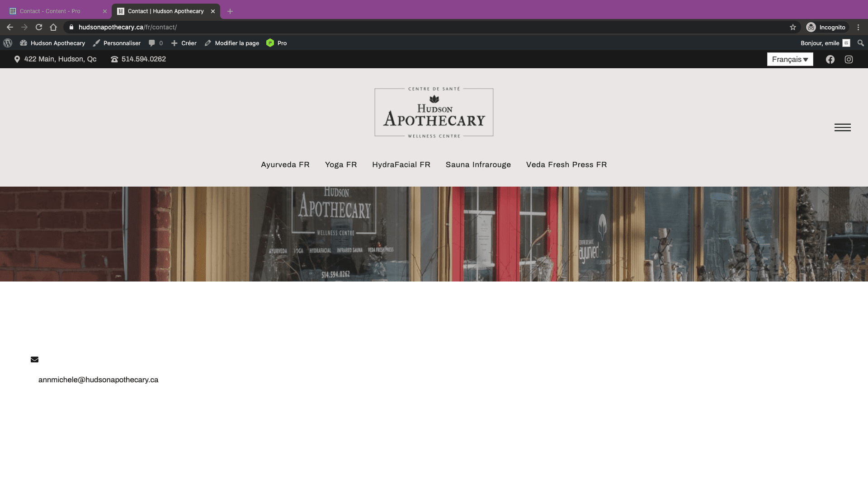This screenshot has height=488, width=868.
Task: Close the Contact - Content - Pro tab
Action: 105,11
